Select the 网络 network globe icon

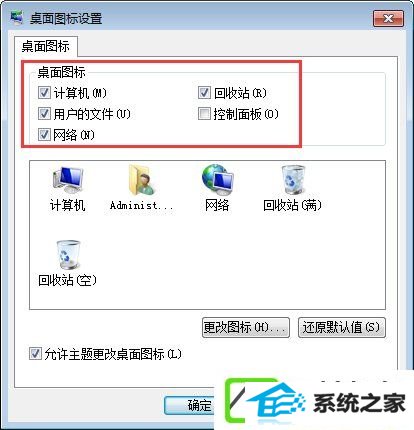[217, 180]
